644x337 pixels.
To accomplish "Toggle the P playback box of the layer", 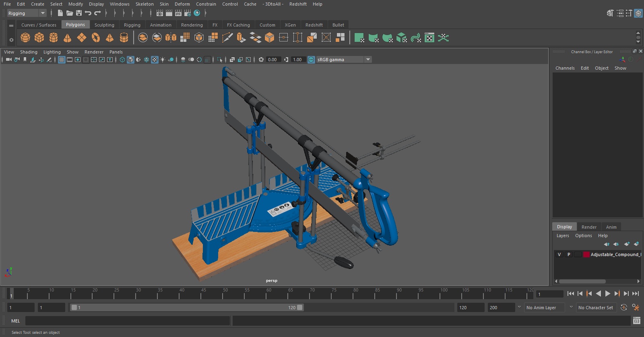I will pos(569,254).
